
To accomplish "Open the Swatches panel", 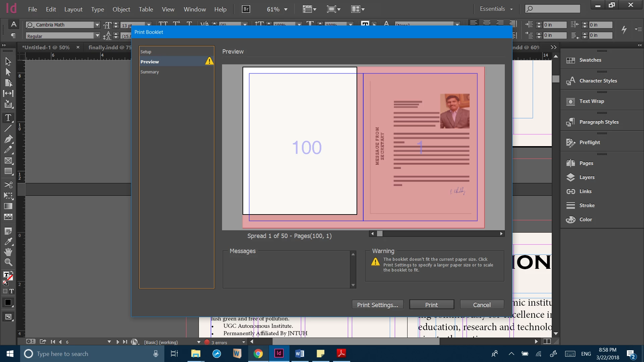I will tap(590, 60).
